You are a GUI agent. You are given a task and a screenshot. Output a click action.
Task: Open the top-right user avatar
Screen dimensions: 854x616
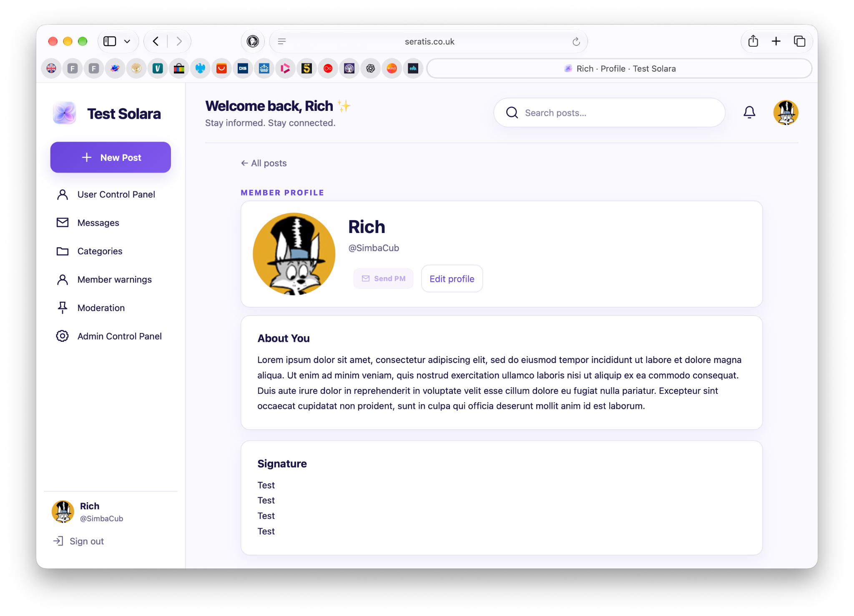(x=786, y=113)
